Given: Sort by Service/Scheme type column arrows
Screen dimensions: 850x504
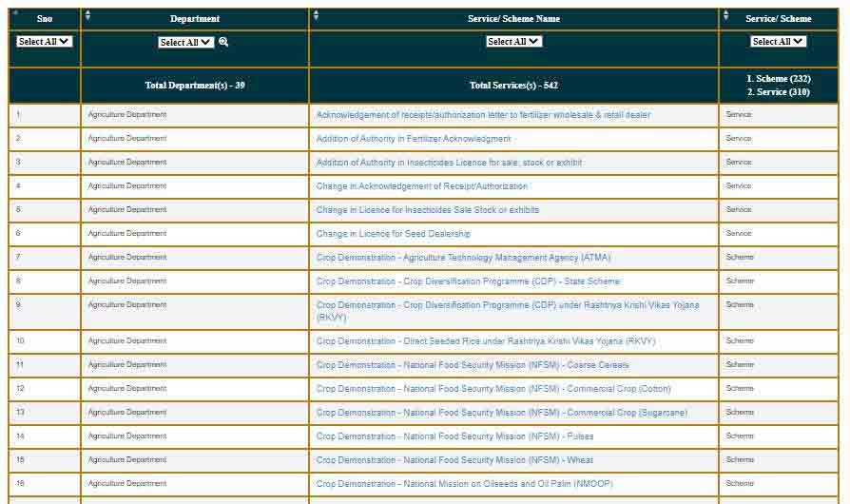Looking at the screenshot, I should click(x=726, y=15).
